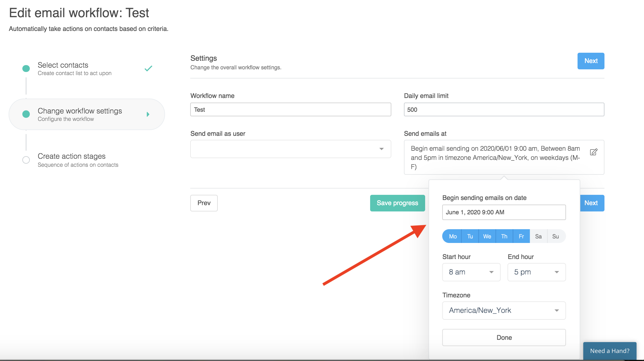Screen dimensions: 644x361
Task: Open the Send email as user dropdown
Action: (x=290, y=149)
